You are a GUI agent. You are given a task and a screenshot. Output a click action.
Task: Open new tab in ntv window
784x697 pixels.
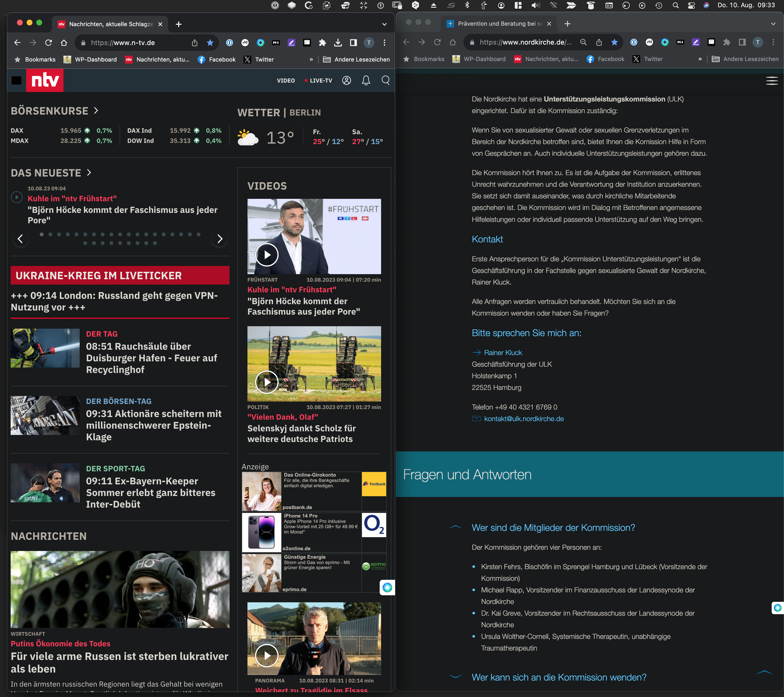[179, 24]
